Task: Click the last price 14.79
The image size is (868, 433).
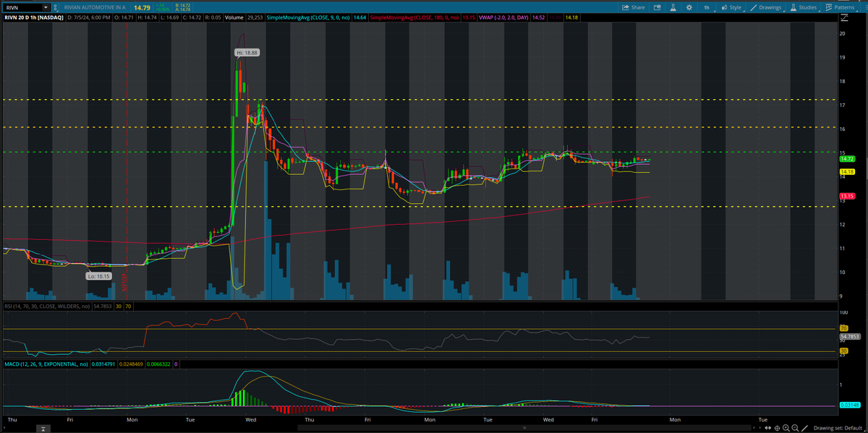Action: [142, 8]
